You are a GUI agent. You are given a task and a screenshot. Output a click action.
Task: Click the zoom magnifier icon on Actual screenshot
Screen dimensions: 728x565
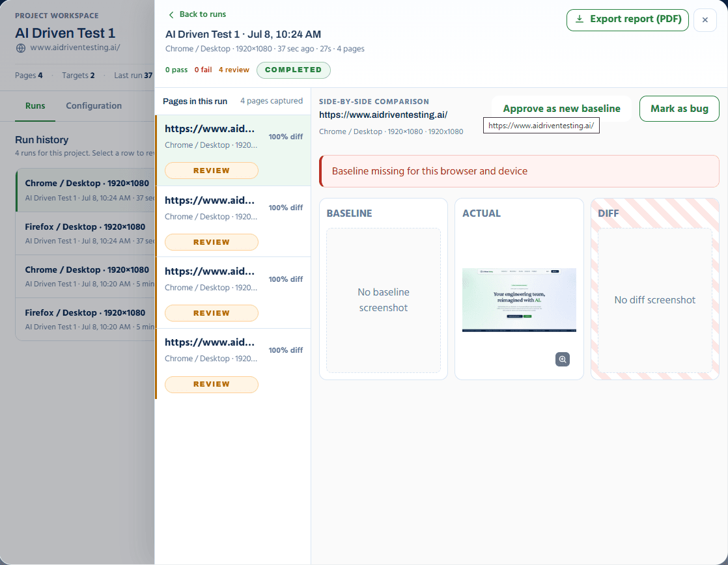[x=562, y=359]
